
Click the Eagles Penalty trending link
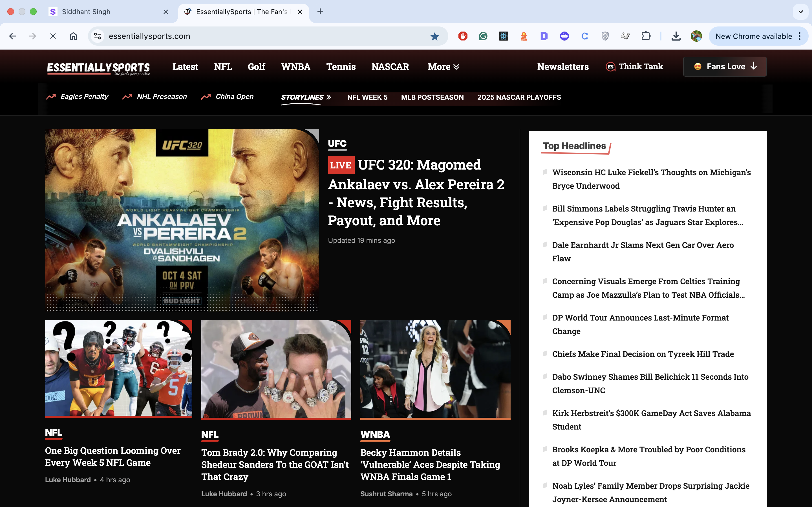coord(84,97)
